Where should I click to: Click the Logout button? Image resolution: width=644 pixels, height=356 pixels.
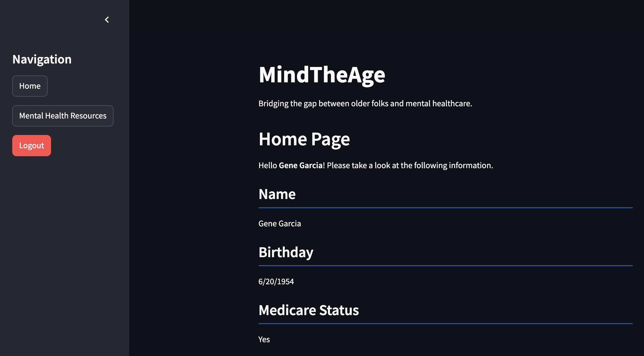click(32, 145)
